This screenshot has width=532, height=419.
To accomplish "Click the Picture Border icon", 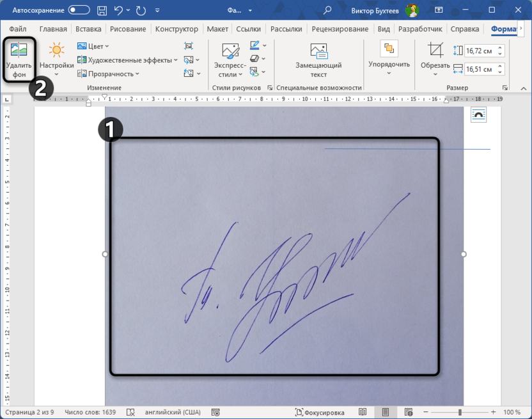I will (x=254, y=45).
